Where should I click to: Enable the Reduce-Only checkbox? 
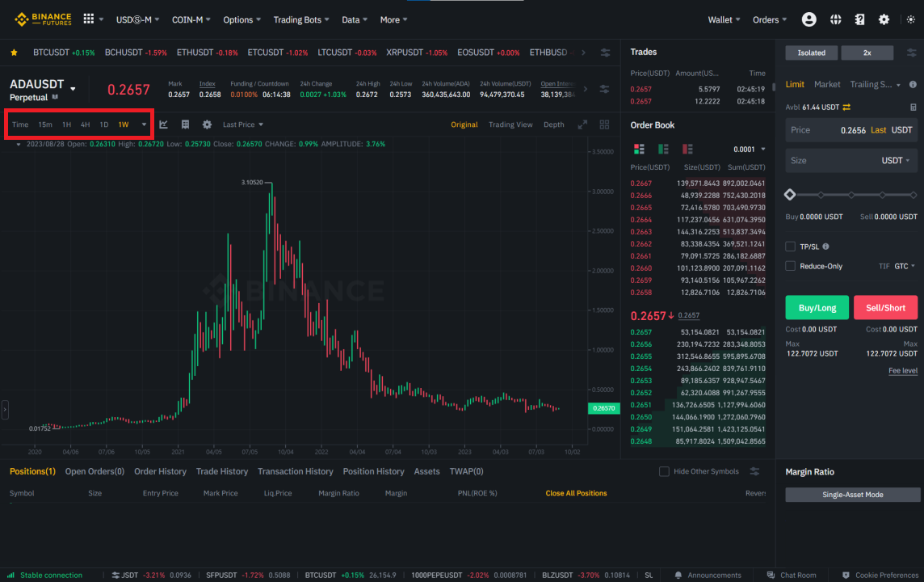[790, 266]
